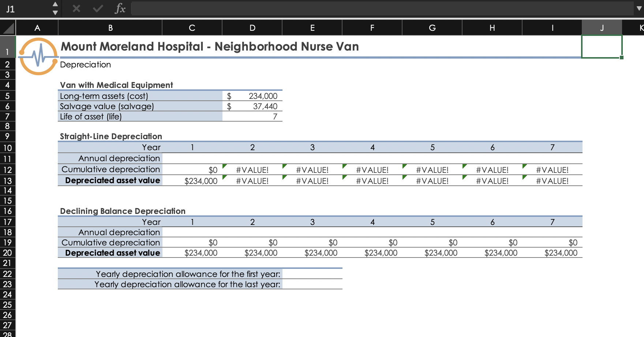Screen dimensions: 644x337
Task: Select empty Declining Balance annual depreciation year 1 cell
Action: click(192, 232)
